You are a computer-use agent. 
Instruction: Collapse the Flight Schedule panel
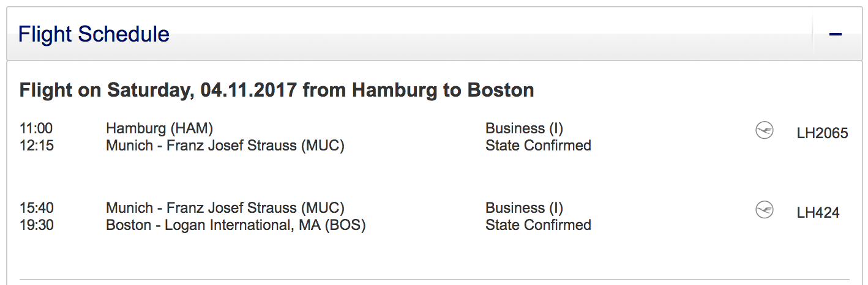pyautogui.click(x=835, y=34)
